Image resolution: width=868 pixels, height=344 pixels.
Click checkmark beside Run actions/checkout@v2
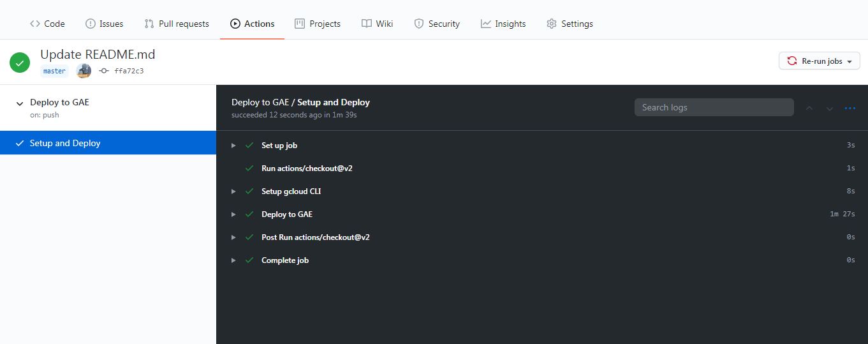pos(249,168)
